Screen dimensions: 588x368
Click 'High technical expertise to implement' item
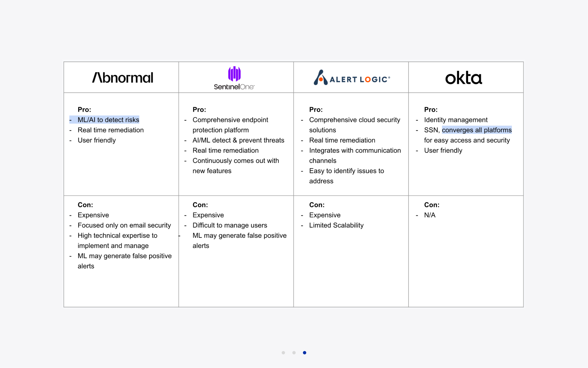point(117,236)
